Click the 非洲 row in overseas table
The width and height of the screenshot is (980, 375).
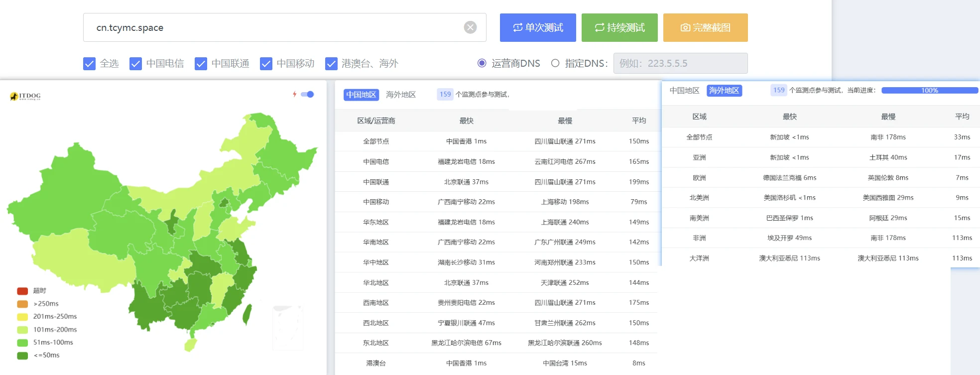(x=820, y=238)
